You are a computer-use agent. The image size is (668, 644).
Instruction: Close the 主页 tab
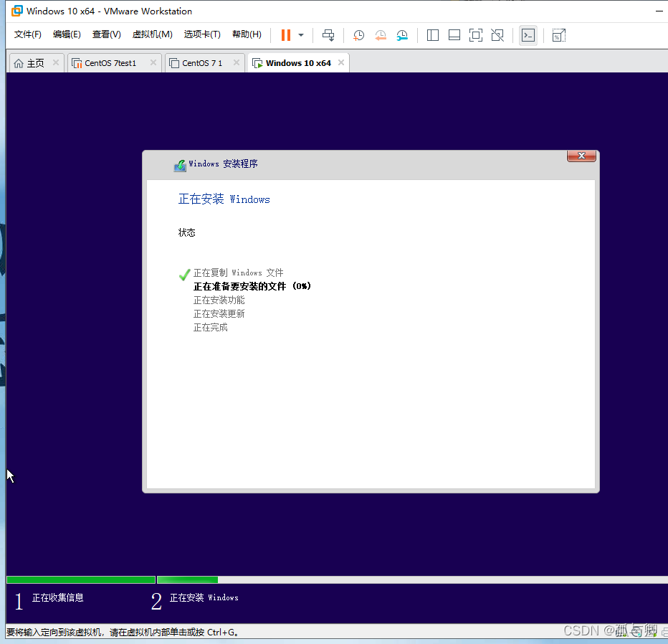[x=55, y=62]
